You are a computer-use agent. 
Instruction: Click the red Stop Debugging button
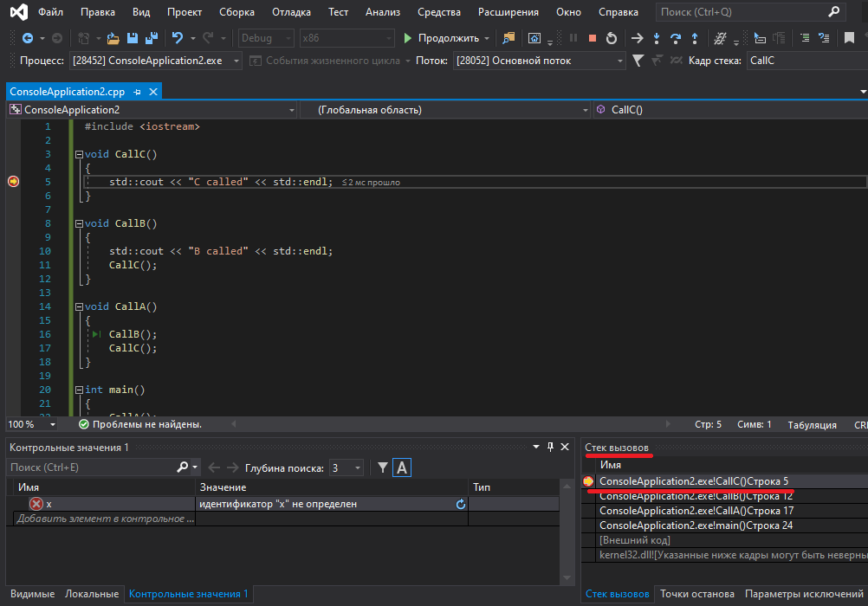593,38
